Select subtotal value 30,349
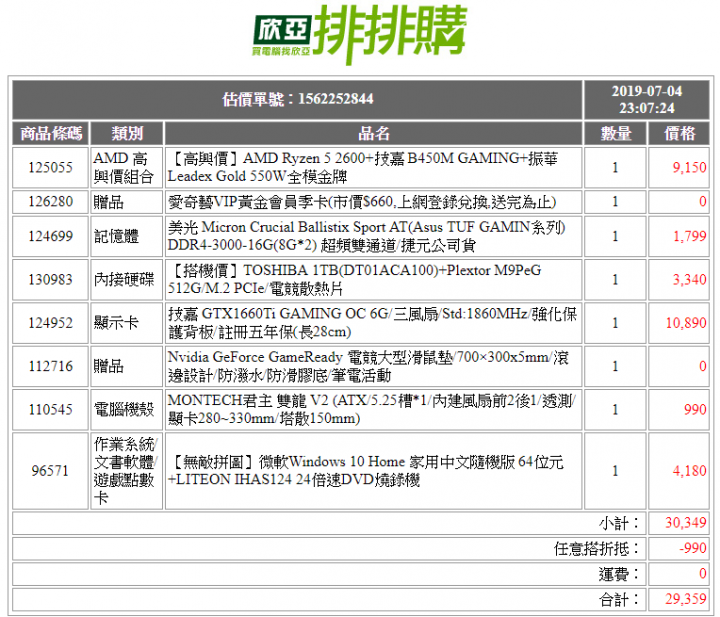The image size is (720, 617). pos(686,523)
